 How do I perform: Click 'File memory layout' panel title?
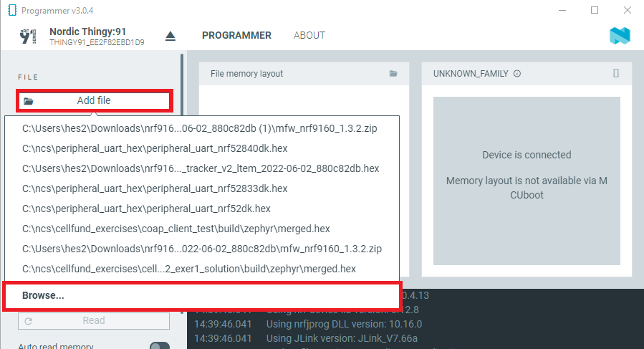pos(247,74)
